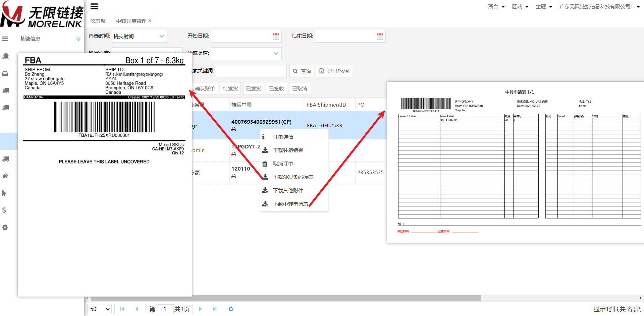Screen dimensions: 644x316
Task: Open the page size dropdown showing 50
Action: (100, 309)
